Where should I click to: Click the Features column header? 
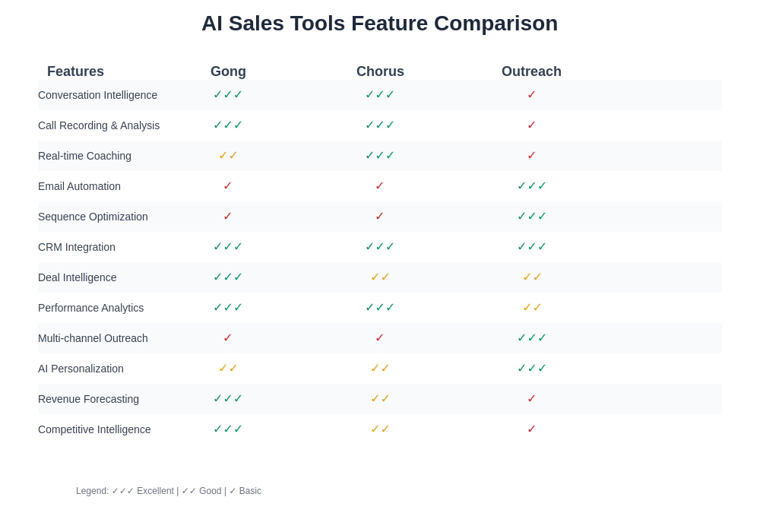(x=75, y=71)
